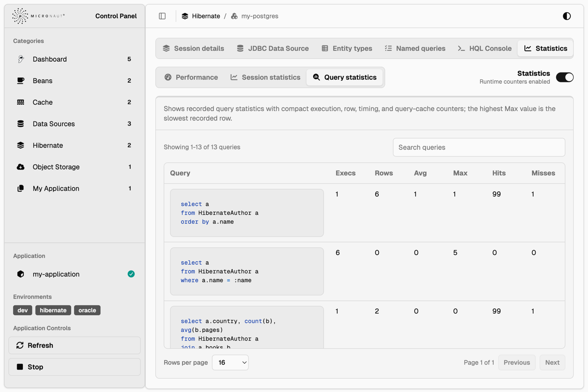Screen dimensions: 588x392
Task: Click the Max column header
Action: point(460,173)
